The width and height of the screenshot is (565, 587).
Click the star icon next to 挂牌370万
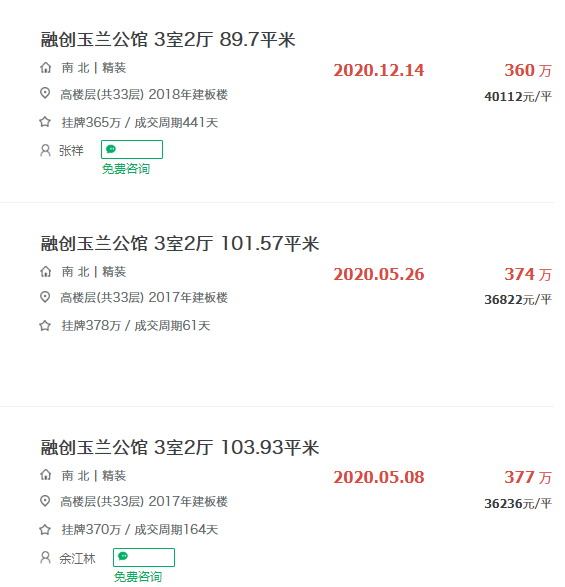[x=45, y=529]
